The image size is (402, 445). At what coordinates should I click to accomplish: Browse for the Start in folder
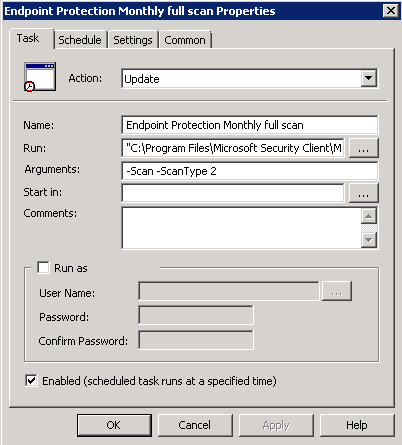coord(363,193)
